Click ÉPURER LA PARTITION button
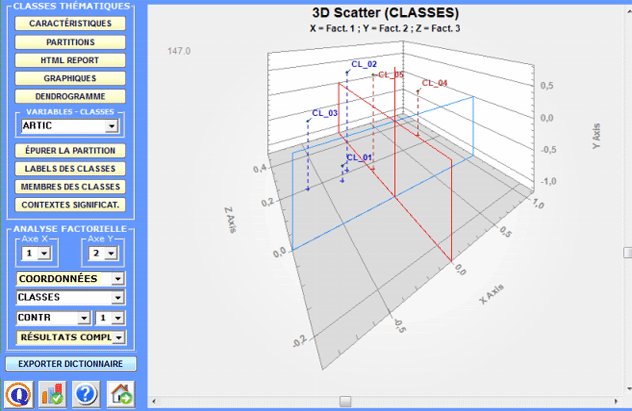The width and height of the screenshot is (632, 411). [70, 150]
